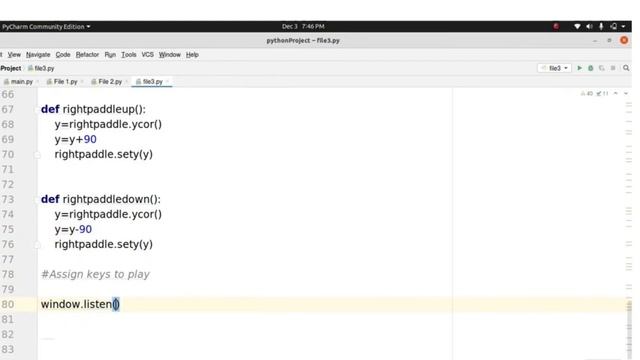The image size is (640, 360).
Task: Close the File 1.py tab
Action: [x=82, y=82]
